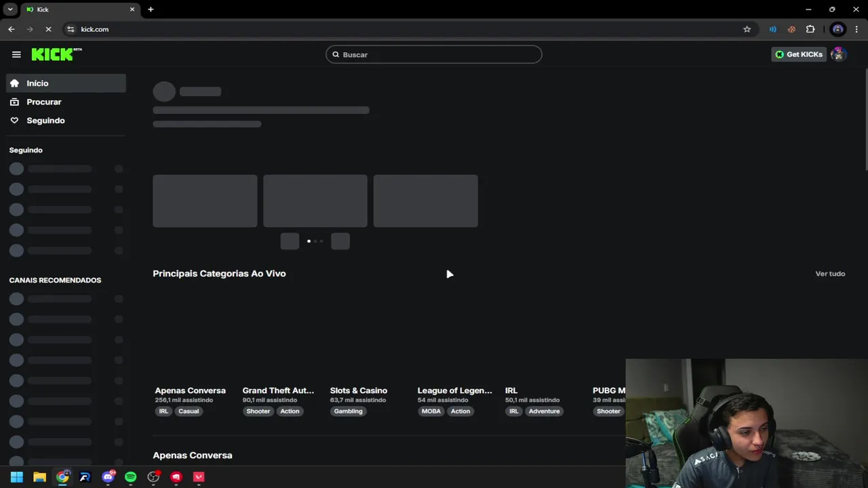Open Valorant from the taskbar
This screenshot has height=488, width=868.
tap(199, 477)
